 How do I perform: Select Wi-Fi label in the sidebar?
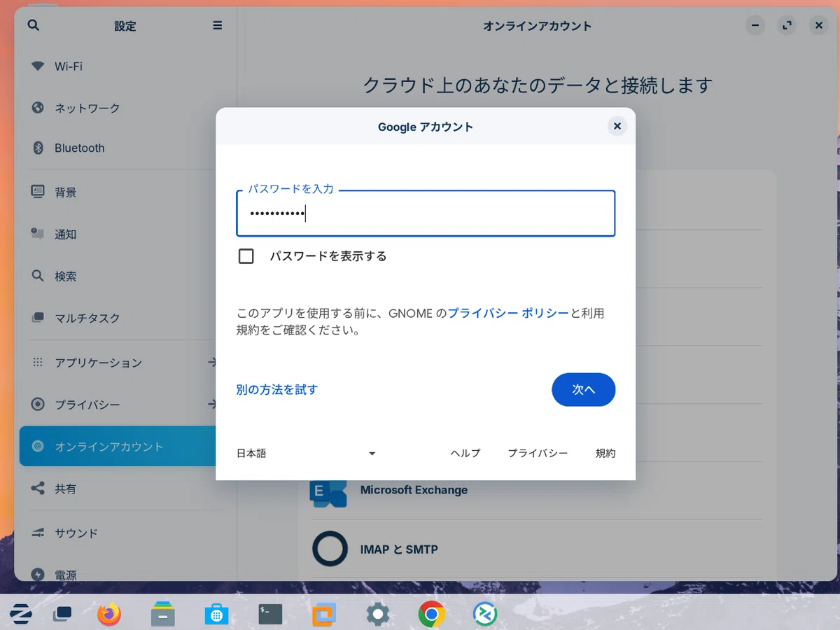point(69,66)
